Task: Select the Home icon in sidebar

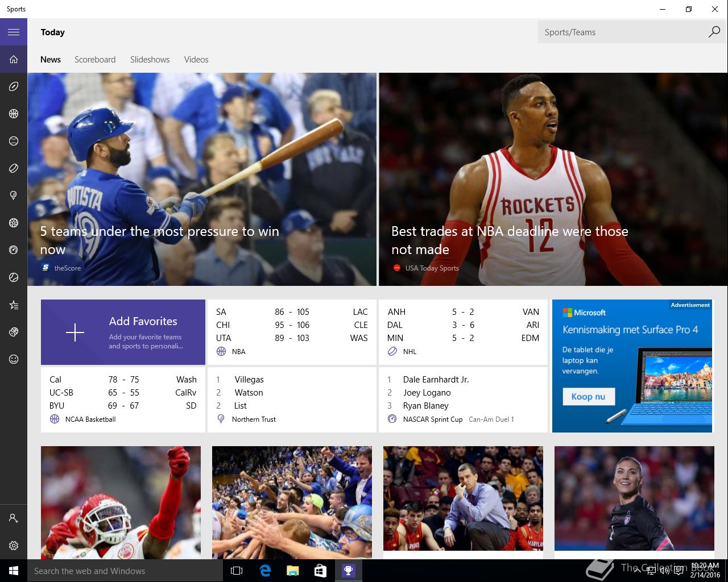Action: 14,59
